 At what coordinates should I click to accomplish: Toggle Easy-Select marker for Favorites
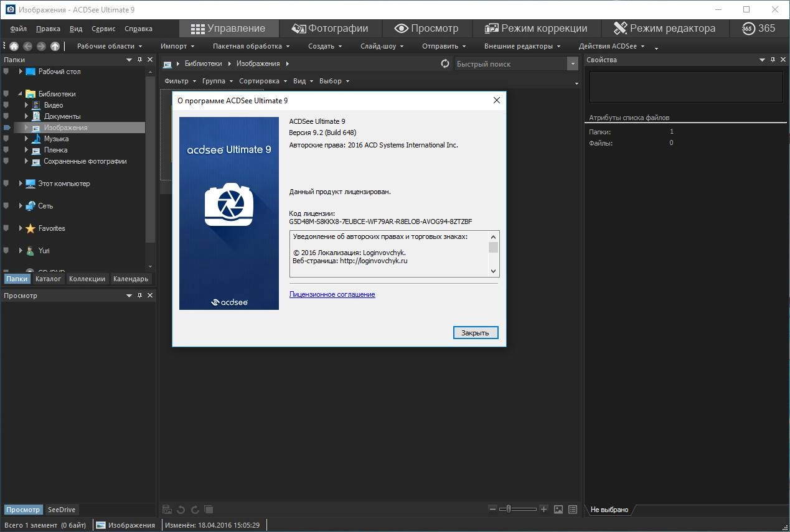(x=7, y=228)
